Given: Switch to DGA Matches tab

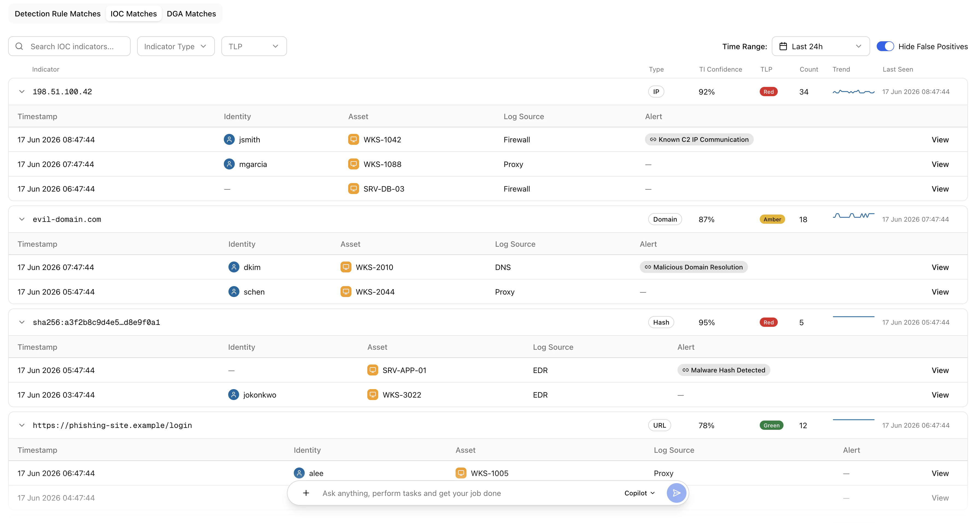Looking at the screenshot, I should 191,14.
